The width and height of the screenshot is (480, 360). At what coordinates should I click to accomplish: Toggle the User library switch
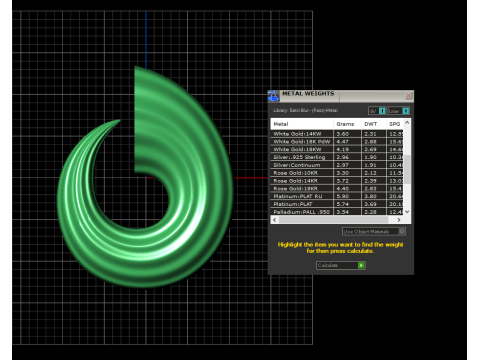point(399,111)
